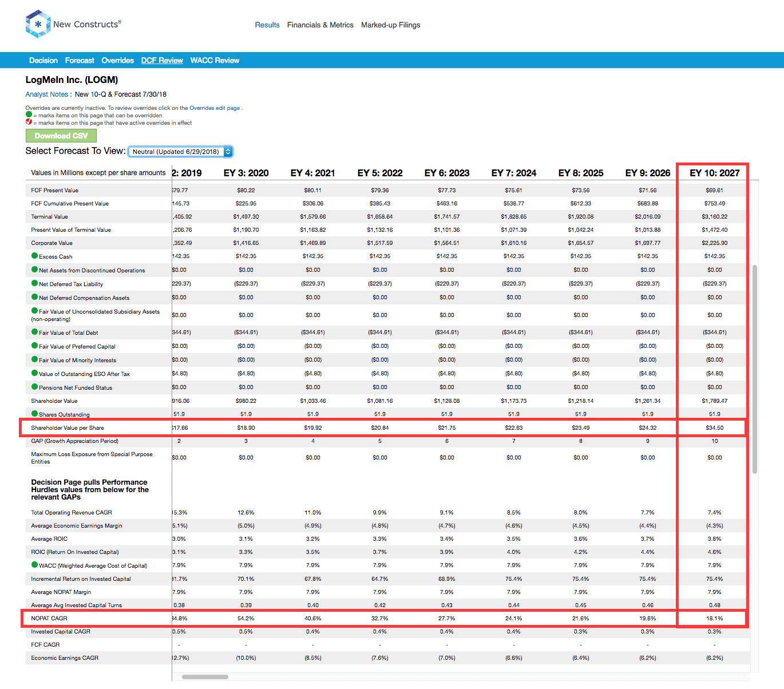Click the $1,789.47 shareholder value cell

pyautogui.click(x=715, y=401)
